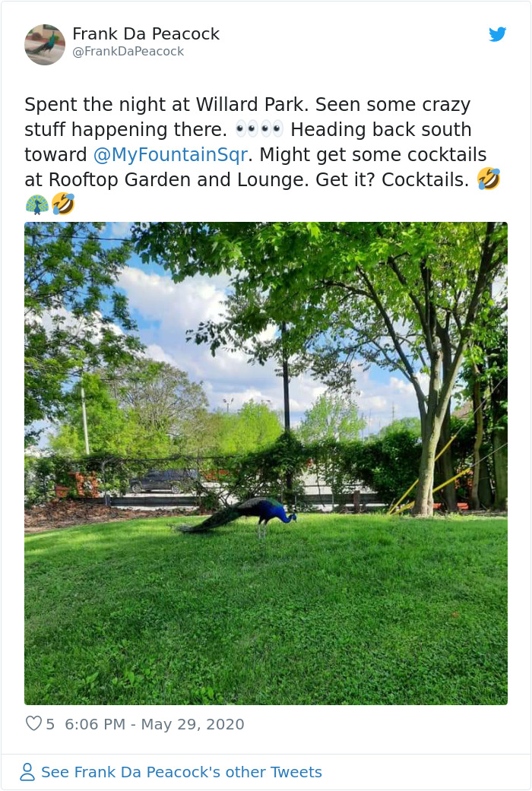
Task: Click the like count number 5
Action: click(x=50, y=724)
